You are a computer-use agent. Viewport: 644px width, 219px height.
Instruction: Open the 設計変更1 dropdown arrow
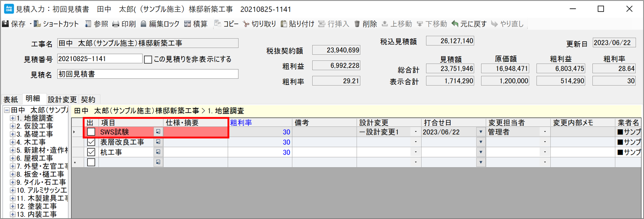(416, 132)
